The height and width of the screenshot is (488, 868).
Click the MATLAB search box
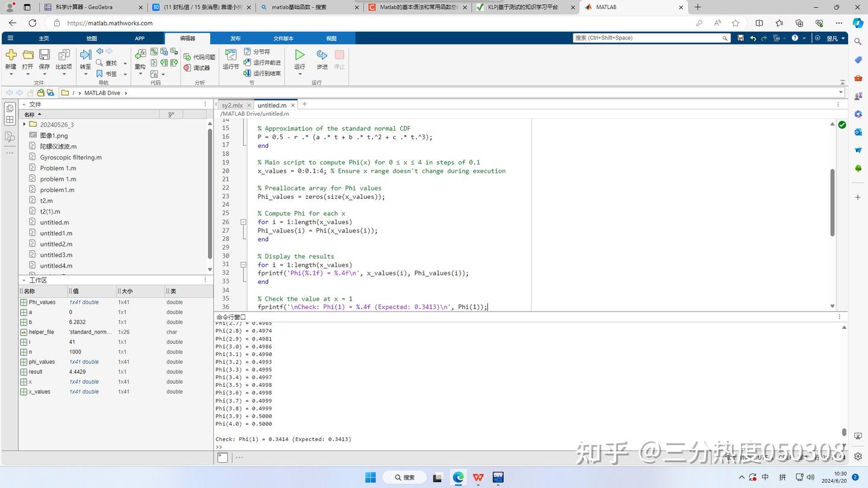click(x=651, y=38)
